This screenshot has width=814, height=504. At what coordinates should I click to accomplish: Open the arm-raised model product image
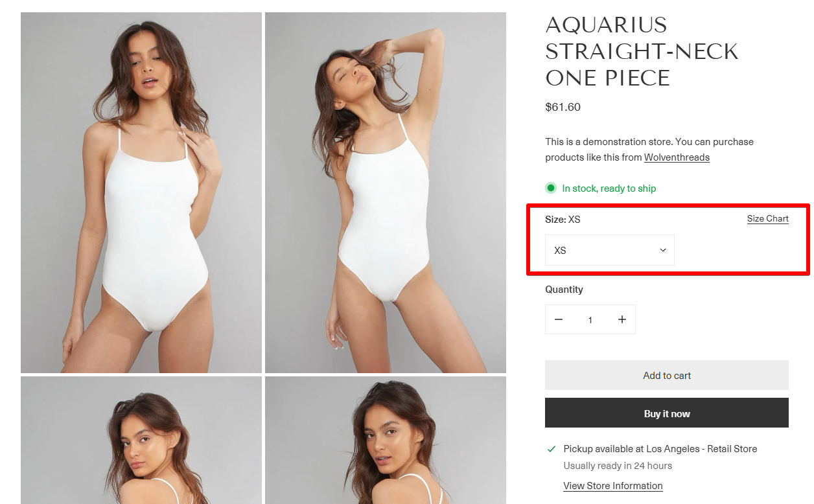point(386,192)
